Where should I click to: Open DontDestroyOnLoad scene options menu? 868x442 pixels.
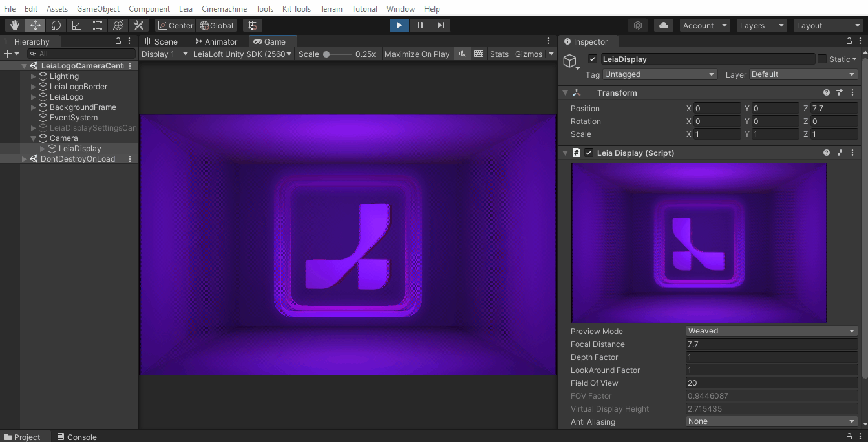(130, 159)
